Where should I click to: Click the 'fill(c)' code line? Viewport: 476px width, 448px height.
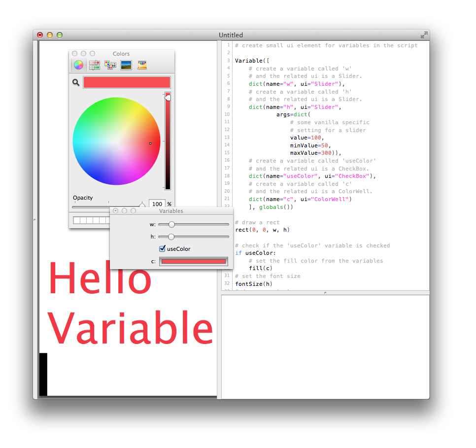[261, 268]
